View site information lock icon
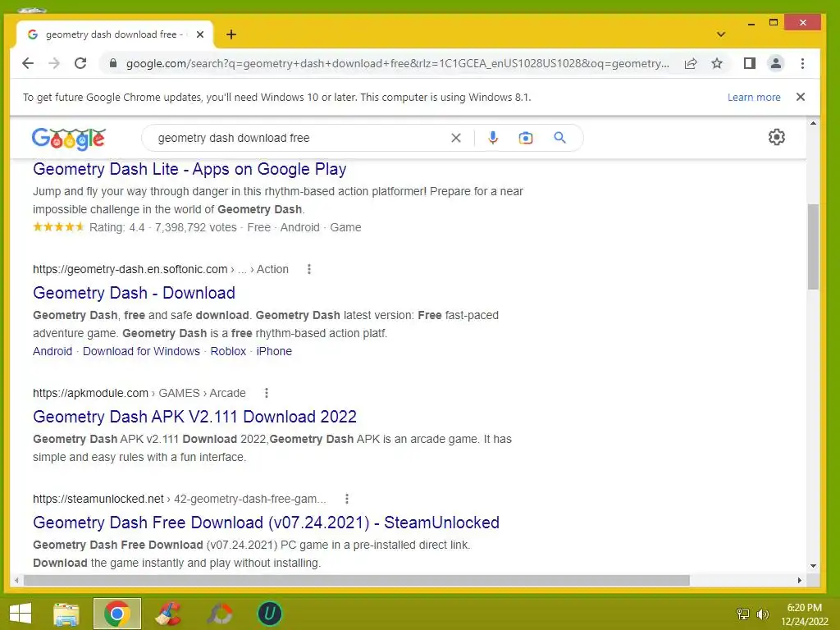Image resolution: width=840 pixels, height=630 pixels. 113,63
